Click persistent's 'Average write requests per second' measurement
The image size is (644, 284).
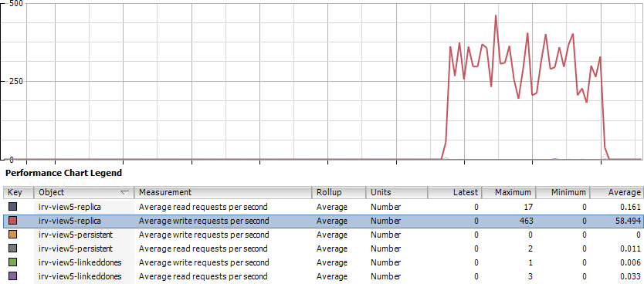(204, 235)
